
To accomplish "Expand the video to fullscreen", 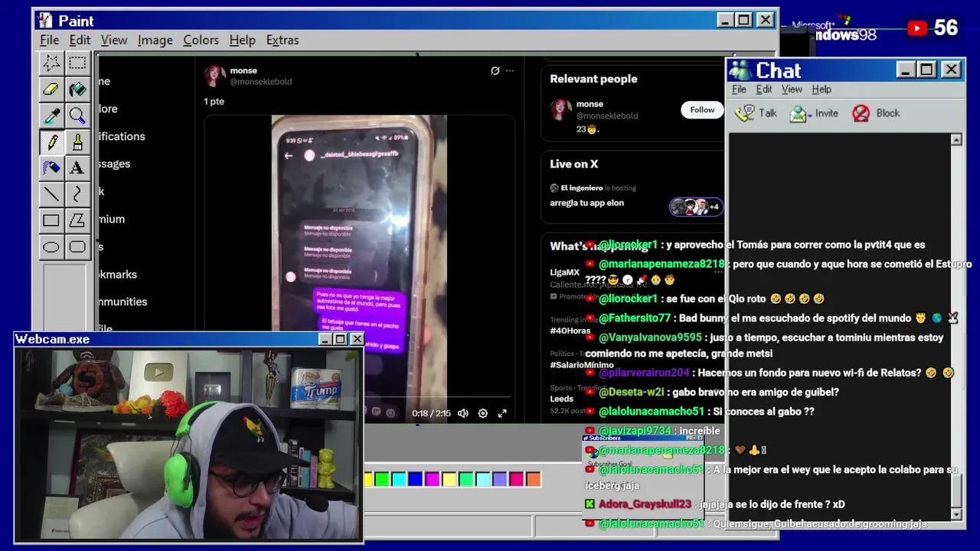I will (502, 413).
